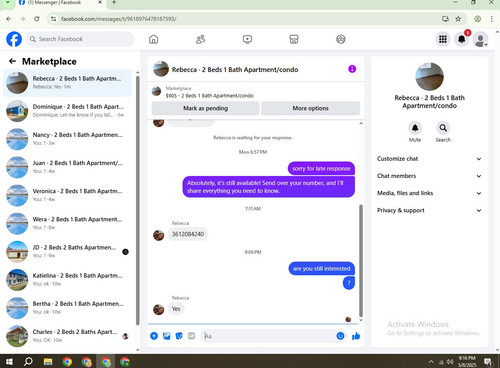Open the taskbar notification center icon
500x368 pixels.
488,362
